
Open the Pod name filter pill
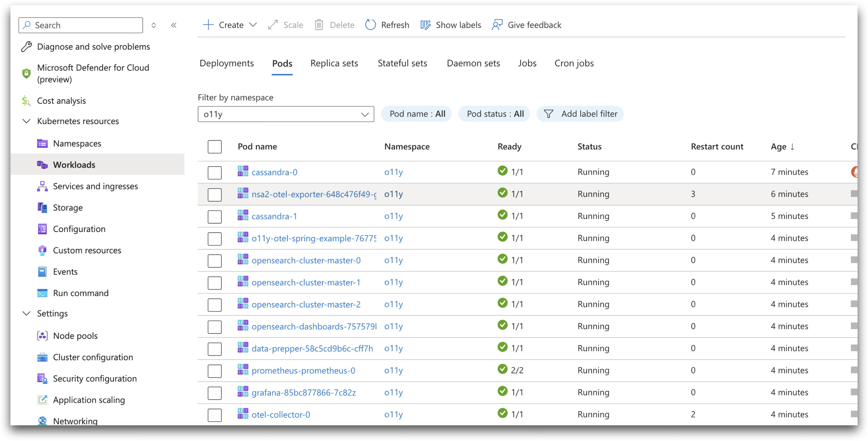click(416, 114)
